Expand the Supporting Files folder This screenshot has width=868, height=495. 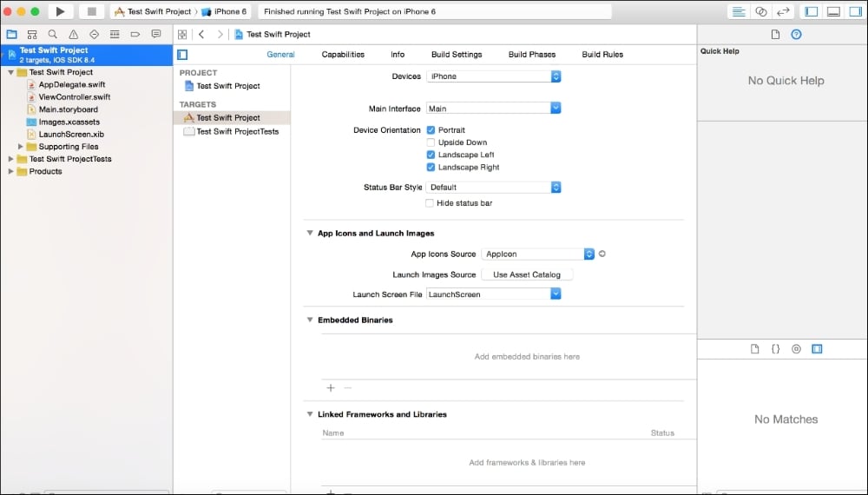coord(21,147)
